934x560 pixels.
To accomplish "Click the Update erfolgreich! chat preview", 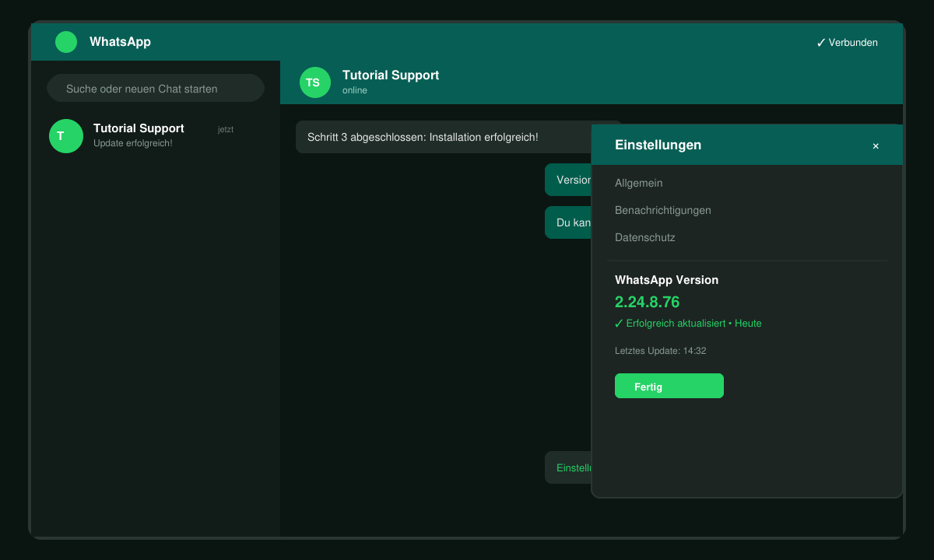I will coord(133,143).
